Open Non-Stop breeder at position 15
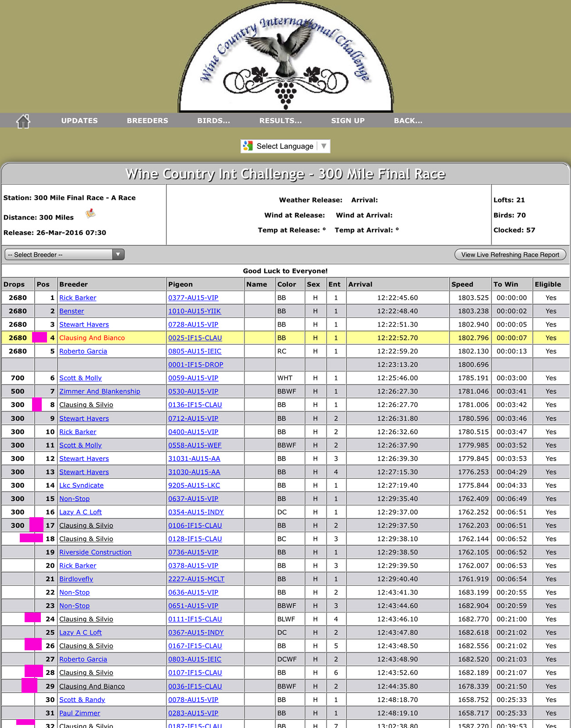This screenshot has width=571, height=728. tap(74, 498)
